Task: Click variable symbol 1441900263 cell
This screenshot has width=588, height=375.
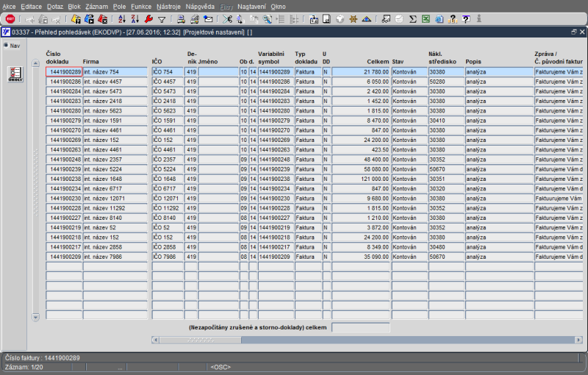Action: pos(276,149)
